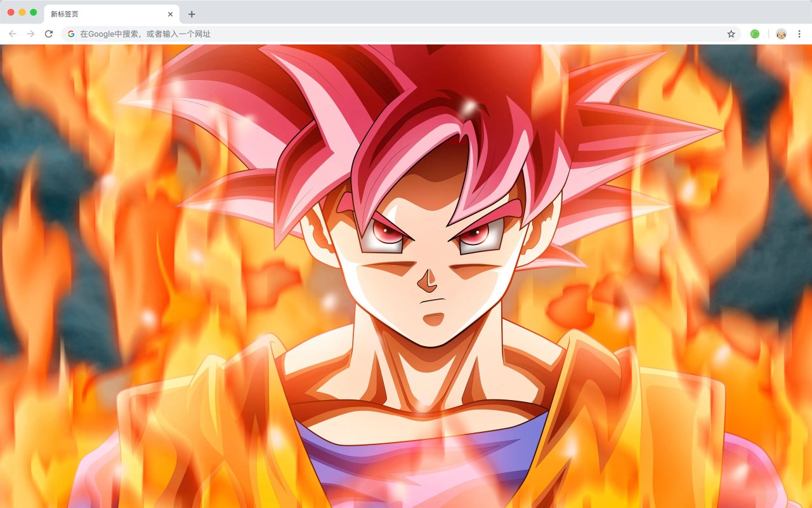The image size is (812, 508).
Task: Open the Chrome three-dot menu
Action: pos(799,34)
